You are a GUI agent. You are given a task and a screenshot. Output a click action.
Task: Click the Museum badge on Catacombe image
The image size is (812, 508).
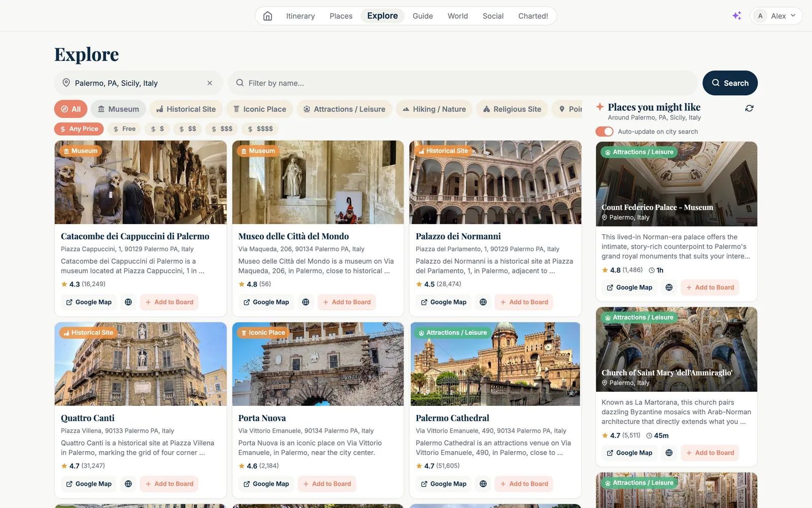pos(81,151)
